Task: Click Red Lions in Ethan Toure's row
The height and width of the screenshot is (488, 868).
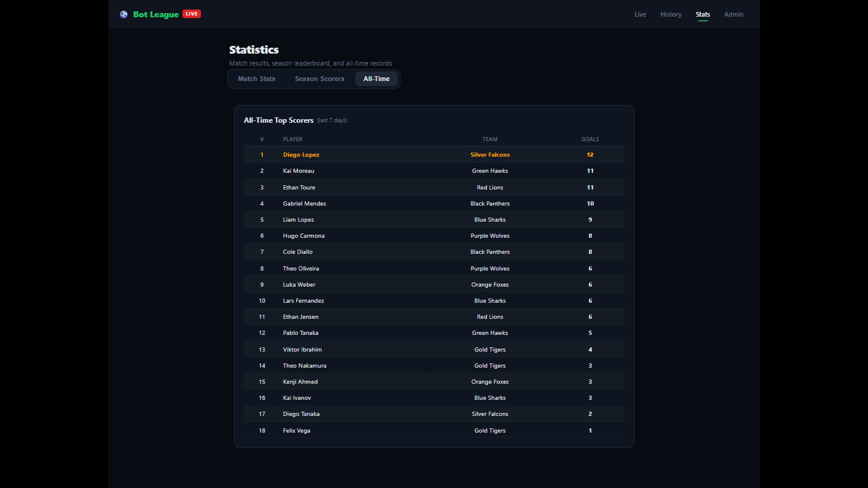Action: coord(490,187)
